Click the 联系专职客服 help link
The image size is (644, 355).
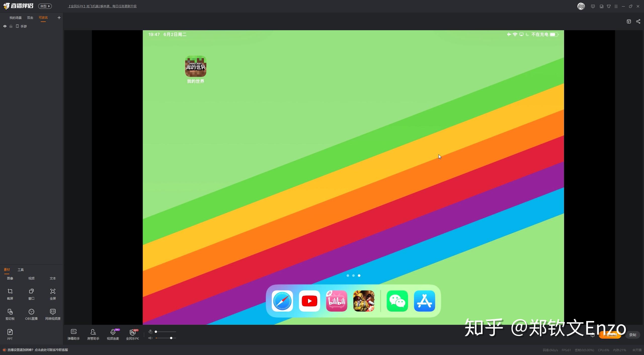pos(38,350)
